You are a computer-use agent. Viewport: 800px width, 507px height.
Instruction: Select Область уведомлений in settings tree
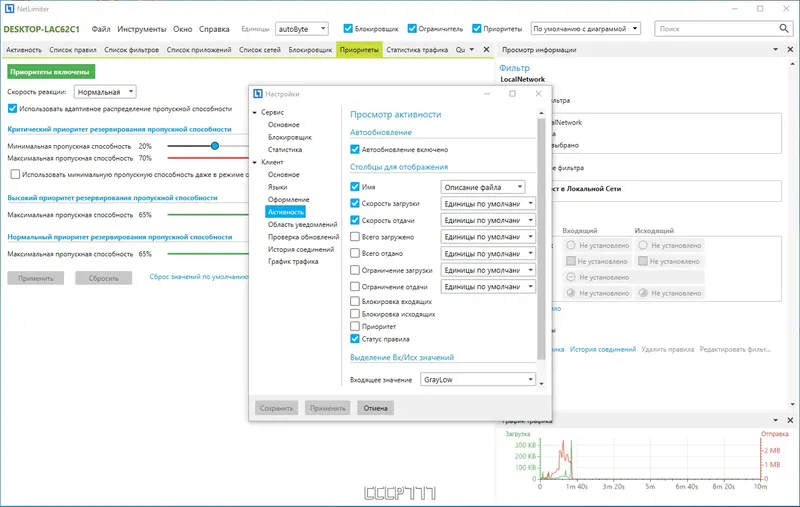[303, 224]
